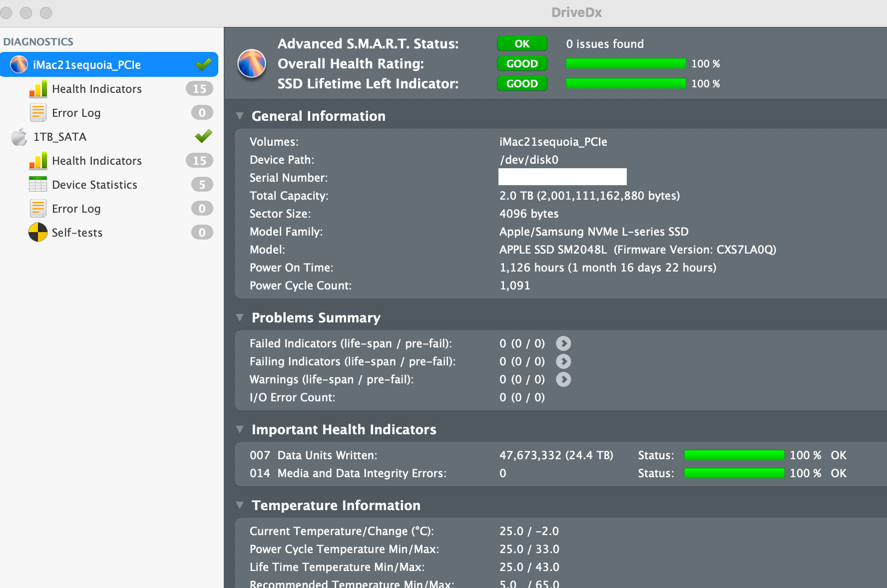Viewport: 887px width, 588px height.
Task: Select the 1TB_SATA drive
Action: click(x=60, y=137)
